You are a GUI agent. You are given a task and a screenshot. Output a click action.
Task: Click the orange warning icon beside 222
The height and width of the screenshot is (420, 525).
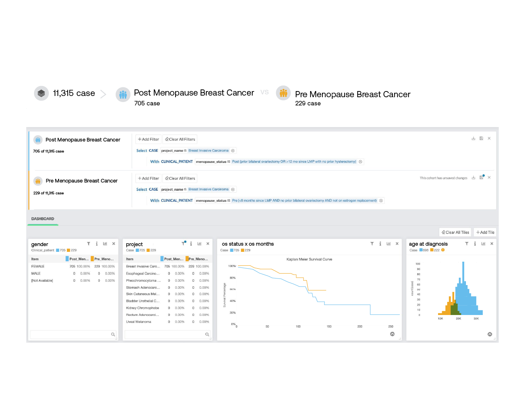[x=443, y=250]
